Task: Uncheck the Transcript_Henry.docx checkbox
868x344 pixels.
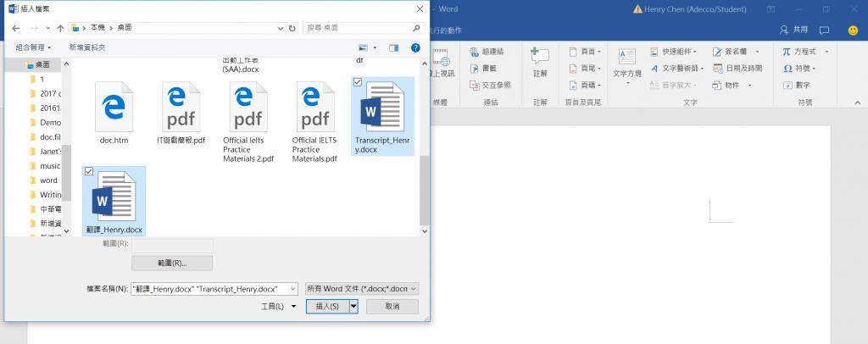Action: pyautogui.click(x=357, y=82)
